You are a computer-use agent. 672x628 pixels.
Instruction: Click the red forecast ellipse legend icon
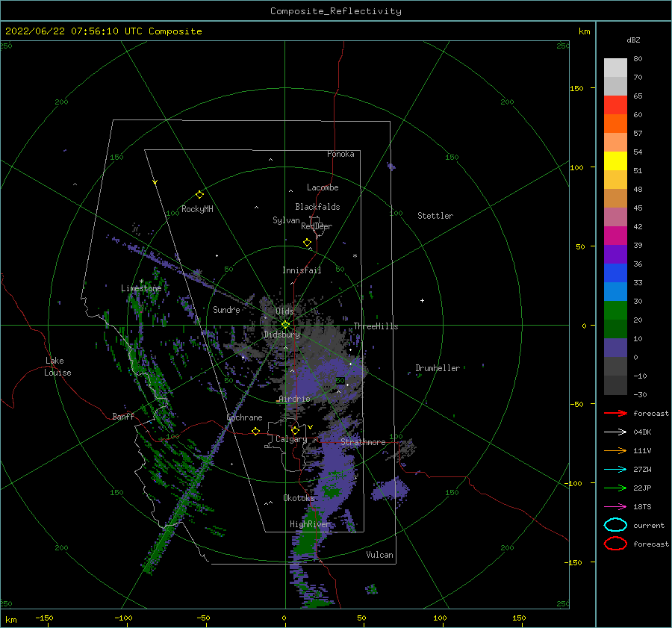click(x=615, y=544)
